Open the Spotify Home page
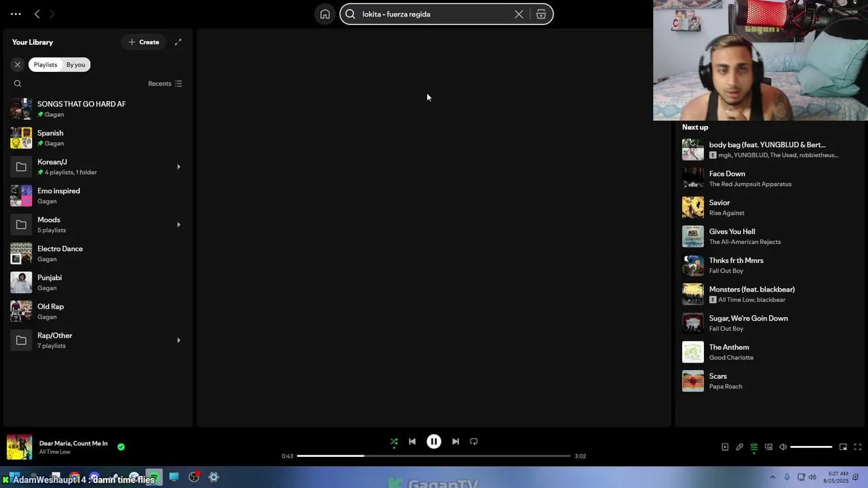 pyautogui.click(x=325, y=14)
